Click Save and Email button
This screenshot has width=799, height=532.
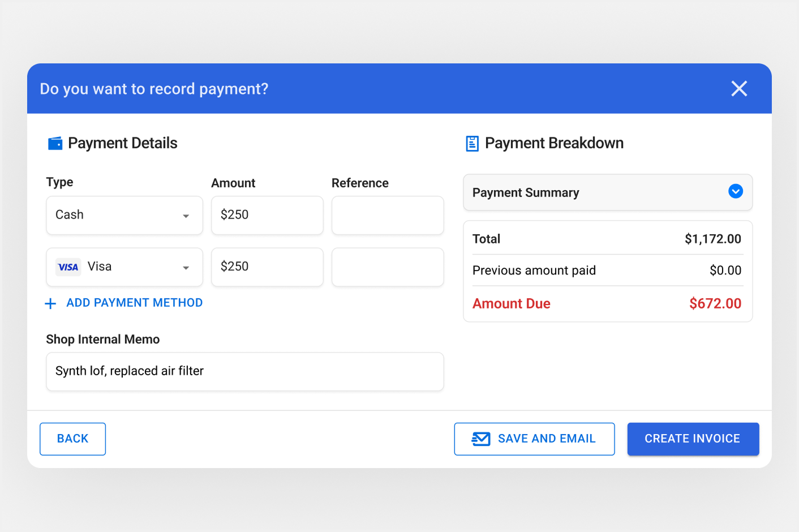(534, 439)
